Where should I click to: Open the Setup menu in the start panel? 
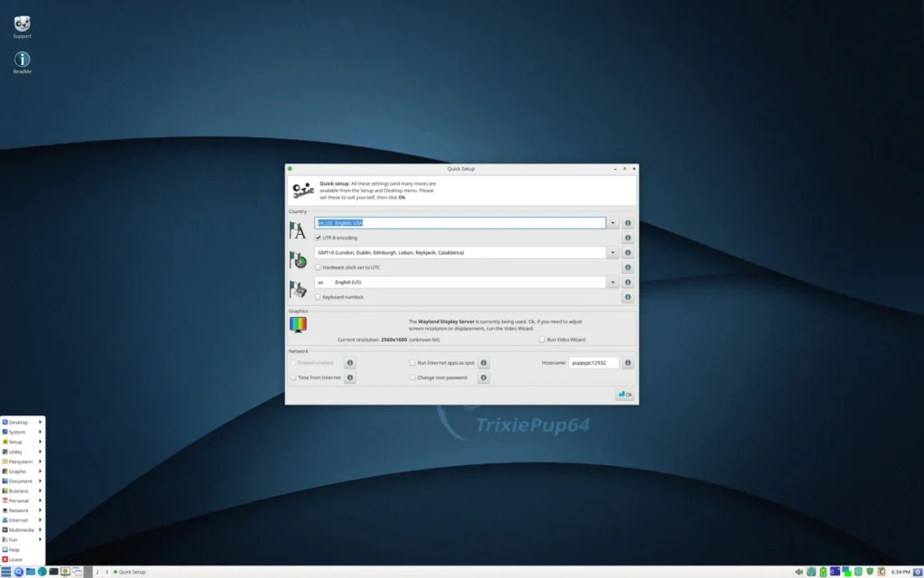[14, 442]
